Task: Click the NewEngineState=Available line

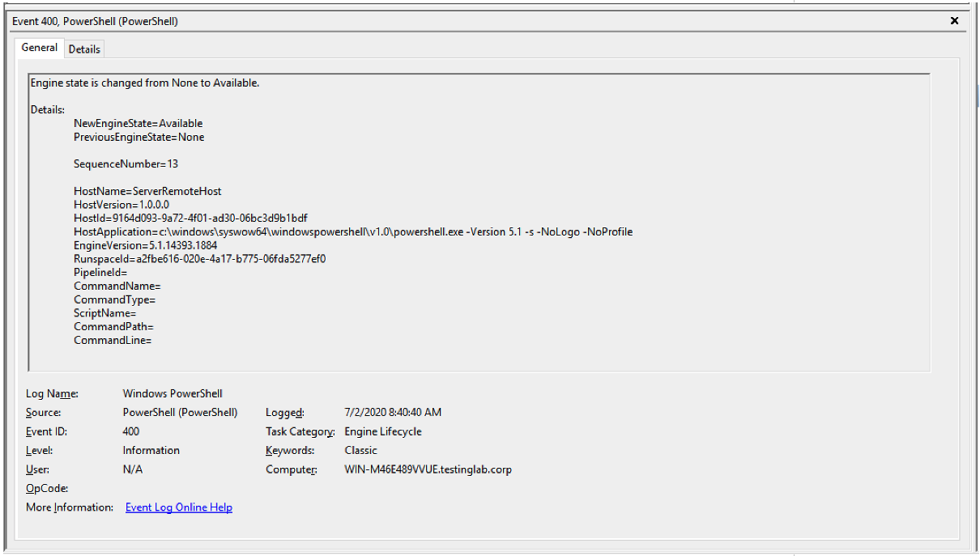Action: pyautogui.click(x=138, y=124)
